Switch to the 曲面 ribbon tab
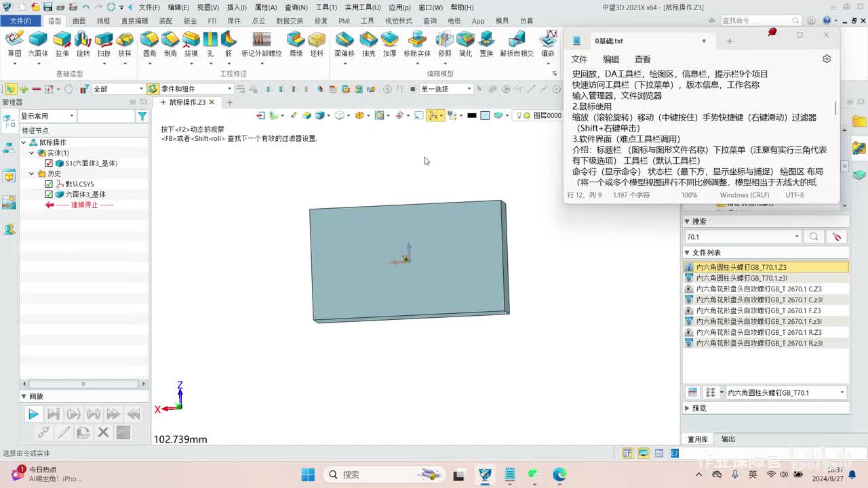Viewport: 868px width, 488px height. (x=79, y=21)
